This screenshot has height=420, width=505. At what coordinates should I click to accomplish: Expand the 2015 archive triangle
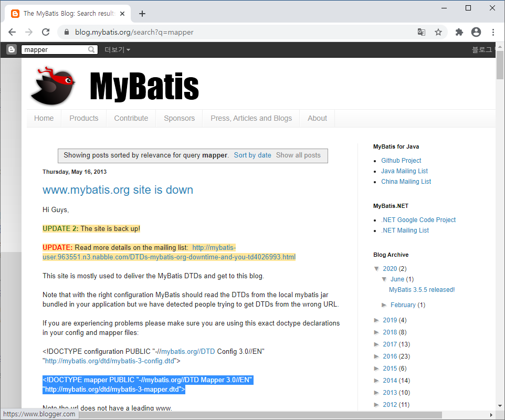[376, 369]
